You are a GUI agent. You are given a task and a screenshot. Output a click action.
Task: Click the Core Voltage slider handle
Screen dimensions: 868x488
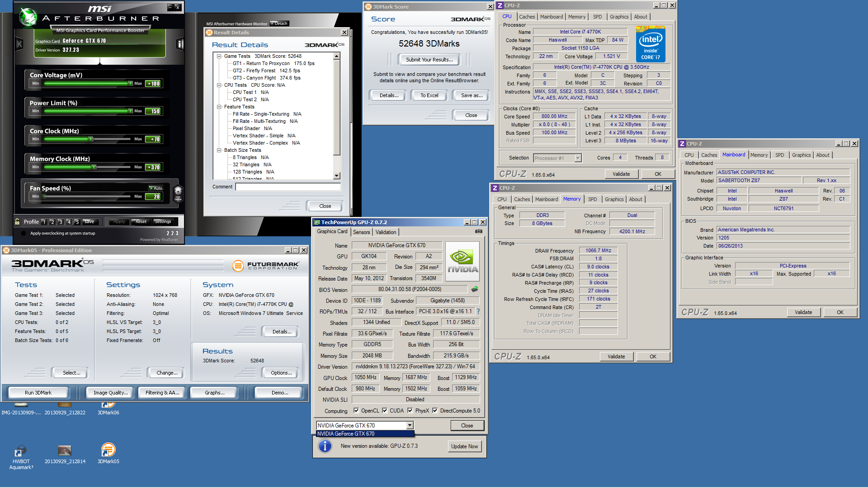tap(131, 83)
